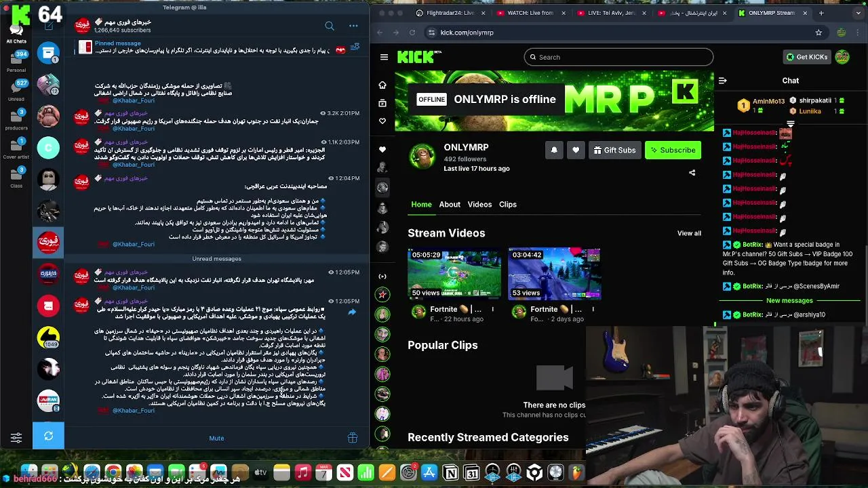Open the Archived chats blue box avatar
This screenshot has height=488, width=868.
(48, 53)
